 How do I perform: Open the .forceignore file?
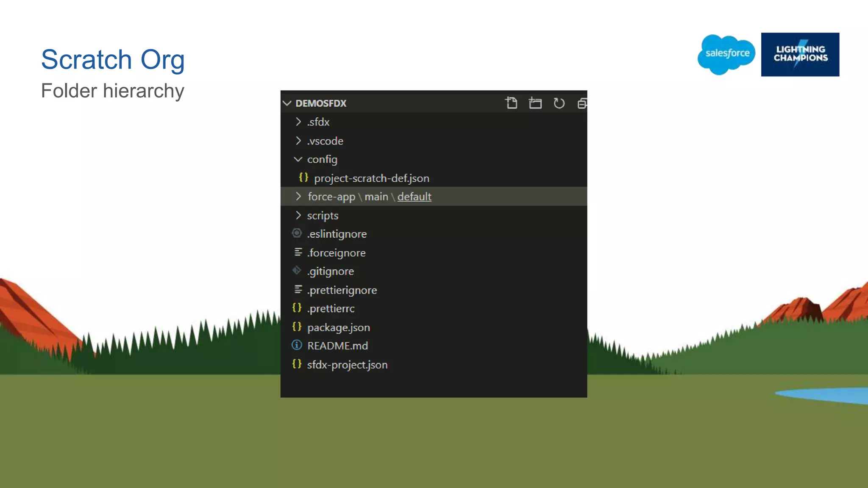(x=336, y=253)
